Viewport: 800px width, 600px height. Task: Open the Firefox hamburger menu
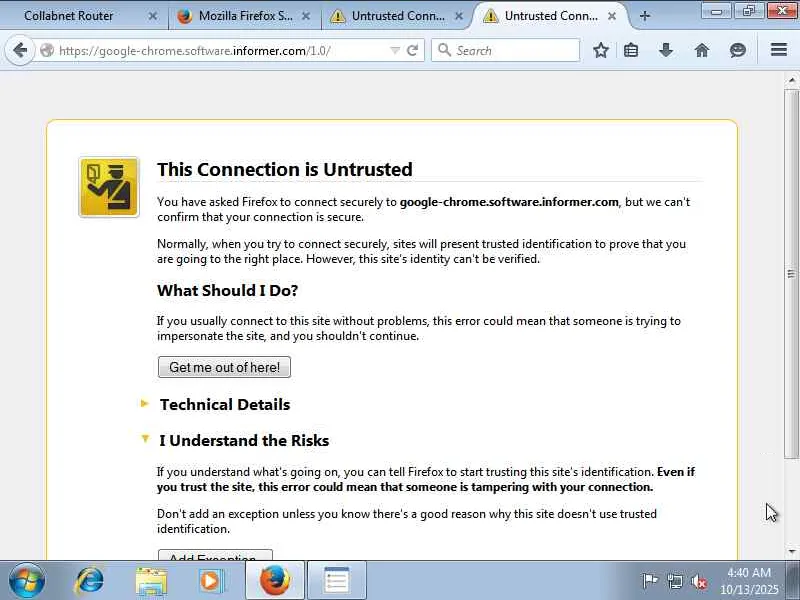[x=779, y=50]
